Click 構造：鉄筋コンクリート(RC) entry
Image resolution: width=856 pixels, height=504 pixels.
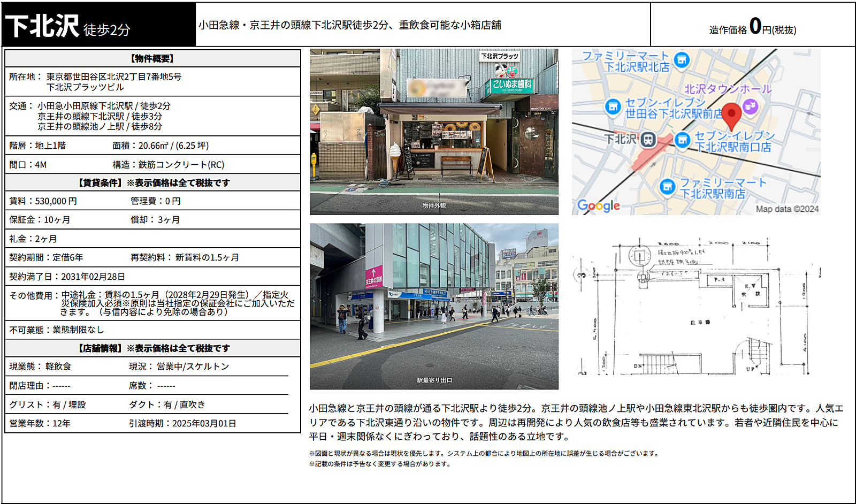click(x=168, y=165)
